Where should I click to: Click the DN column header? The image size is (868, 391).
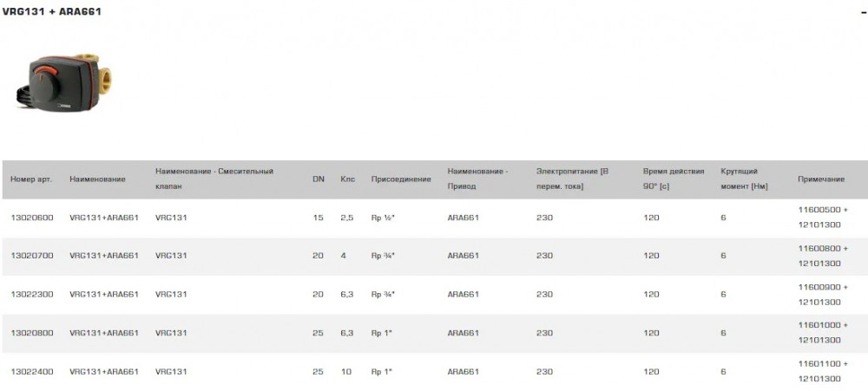318,179
